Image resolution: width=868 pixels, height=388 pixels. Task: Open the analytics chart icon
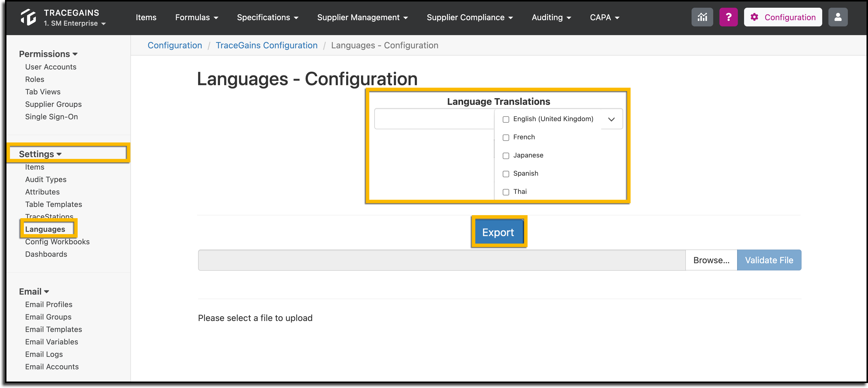pos(702,17)
